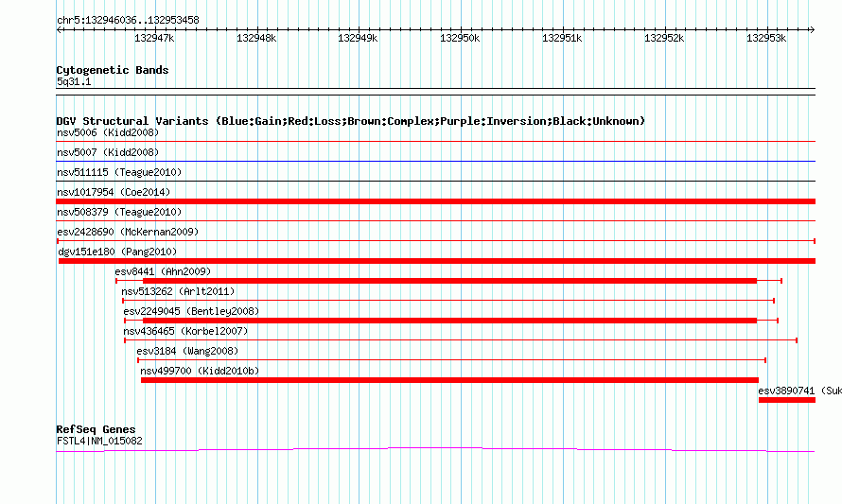Click the left arrow of the ruler
The image size is (842, 504).
click(x=59, y=29)
